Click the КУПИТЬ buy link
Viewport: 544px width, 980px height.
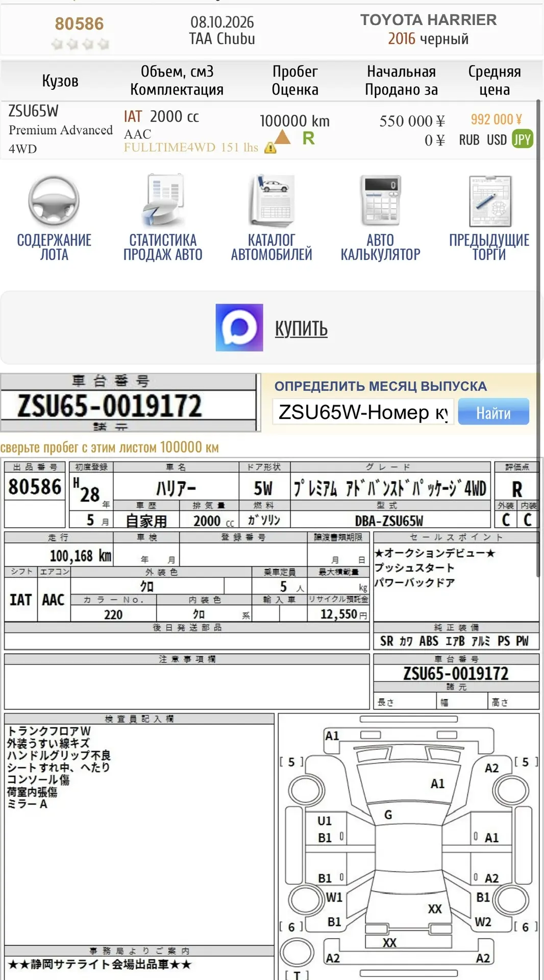(x=301, y=329)
